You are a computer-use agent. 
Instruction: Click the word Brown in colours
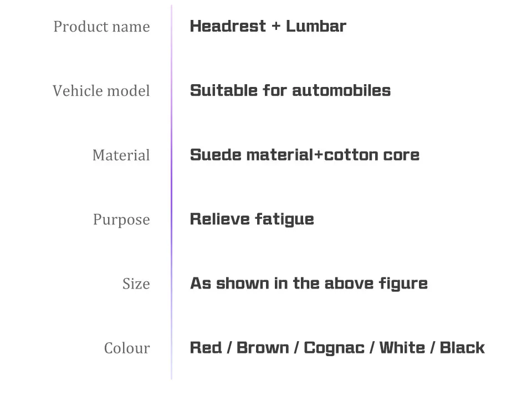coord(263,348)
